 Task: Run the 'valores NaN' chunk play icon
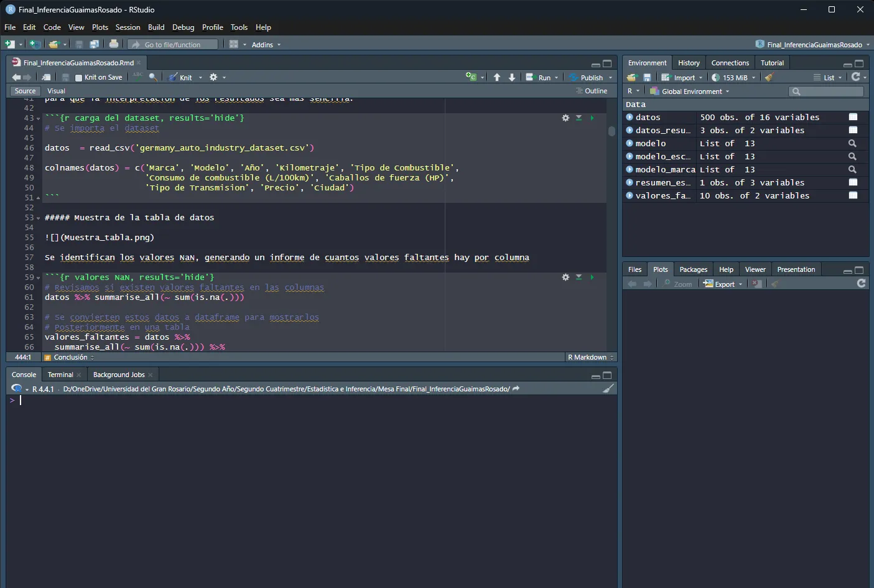click(x=592, y=277)
